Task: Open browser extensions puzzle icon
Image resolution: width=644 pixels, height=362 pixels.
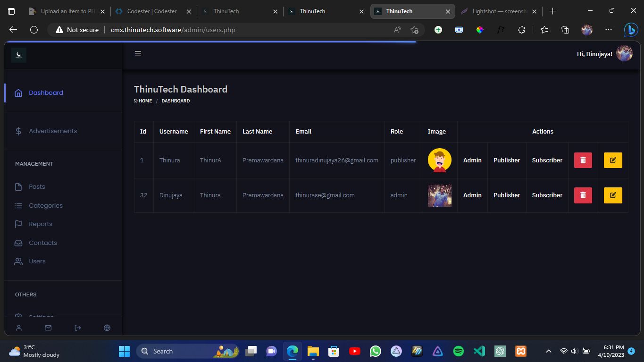Action: pyautogui.click(x=521, y=30)
